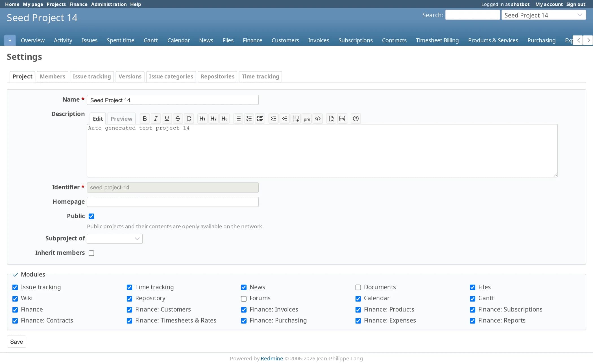Insert image icon in description toolbar
This screenshot has width=593, height=364.
click(x=342, y=119)
